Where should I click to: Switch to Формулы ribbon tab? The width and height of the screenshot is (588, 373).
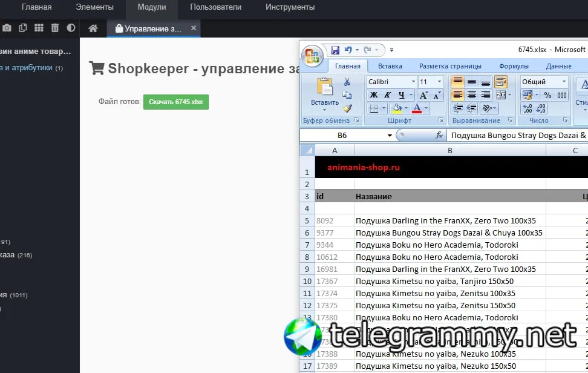[514, 66]
